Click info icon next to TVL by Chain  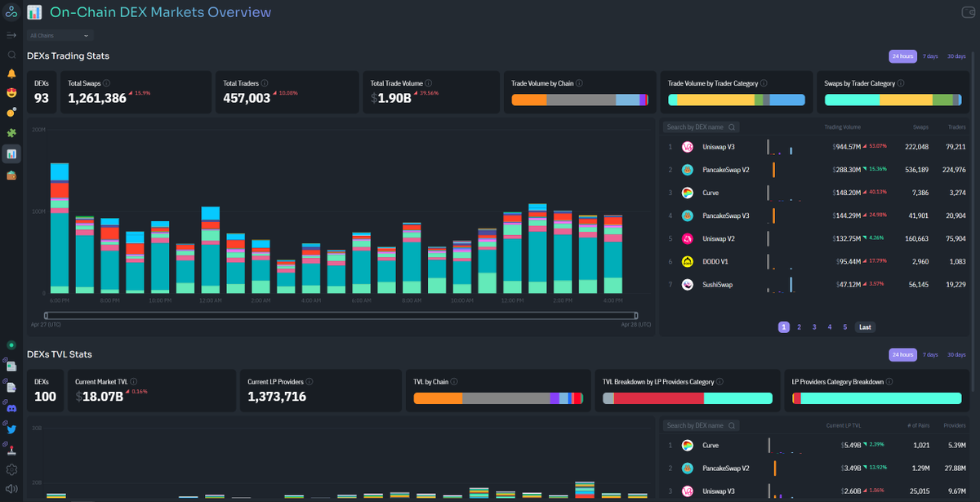454,381
